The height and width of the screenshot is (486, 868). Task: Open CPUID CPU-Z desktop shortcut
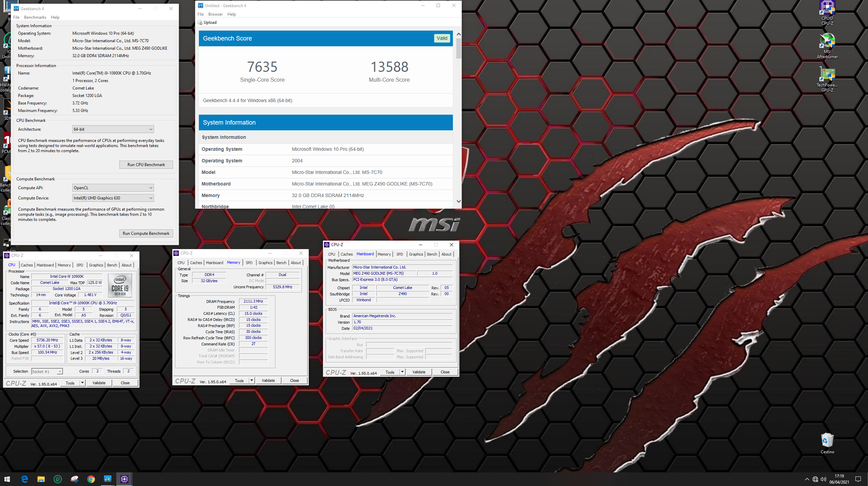point(827,13)
